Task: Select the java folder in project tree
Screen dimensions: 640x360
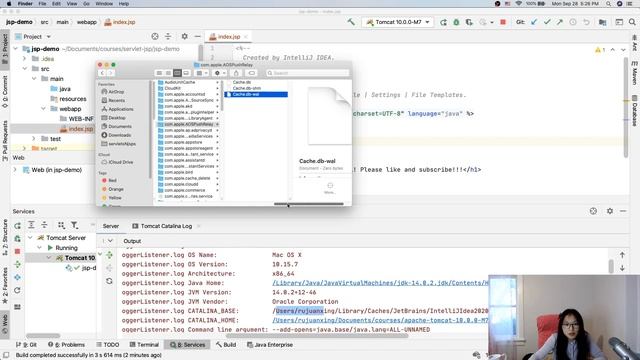Action: [x=60, y=89]
